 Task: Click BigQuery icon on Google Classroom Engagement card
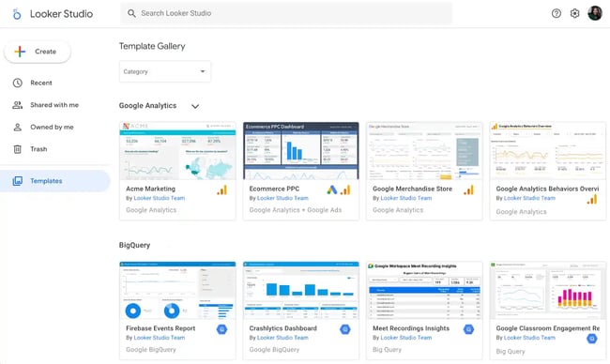592,339
